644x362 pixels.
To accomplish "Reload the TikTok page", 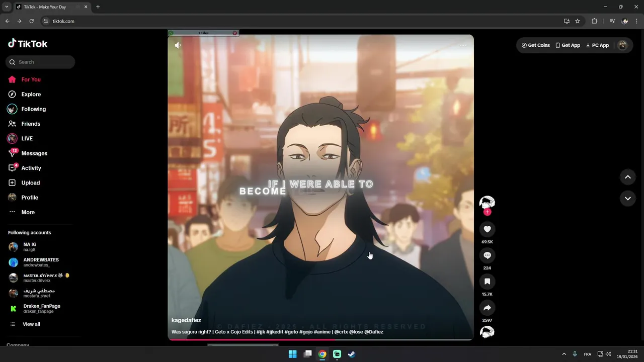I will click(31, 21).
